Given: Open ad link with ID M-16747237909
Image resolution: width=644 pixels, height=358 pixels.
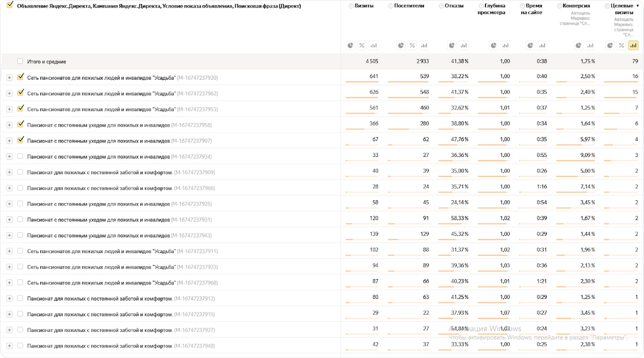Looking at the screenshot, I should pos(100,173).
